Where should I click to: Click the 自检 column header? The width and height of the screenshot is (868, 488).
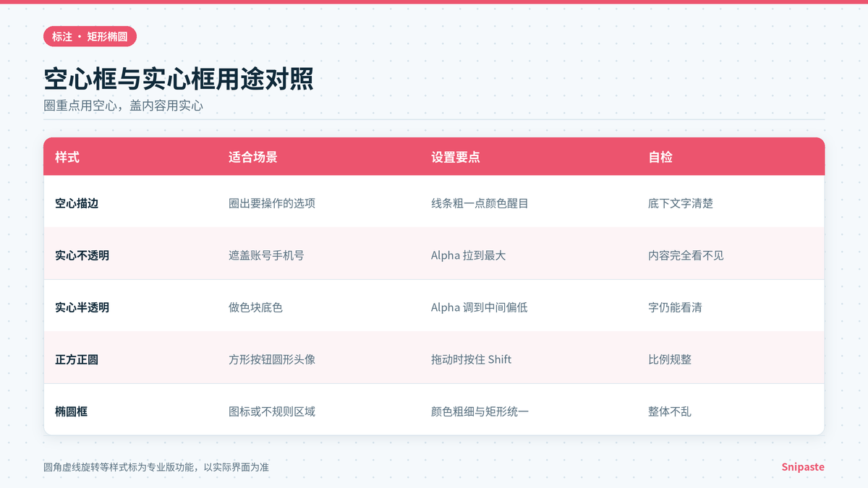[660, 157]
